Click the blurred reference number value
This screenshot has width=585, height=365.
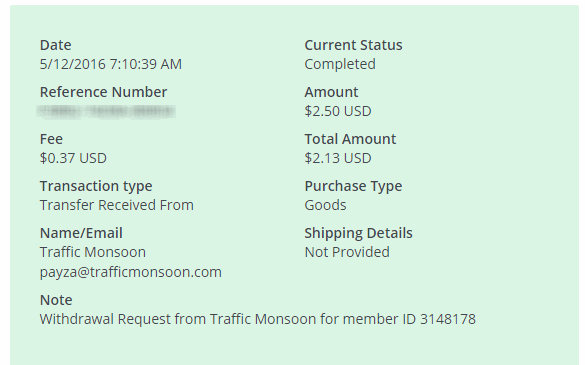click(106, 111)
